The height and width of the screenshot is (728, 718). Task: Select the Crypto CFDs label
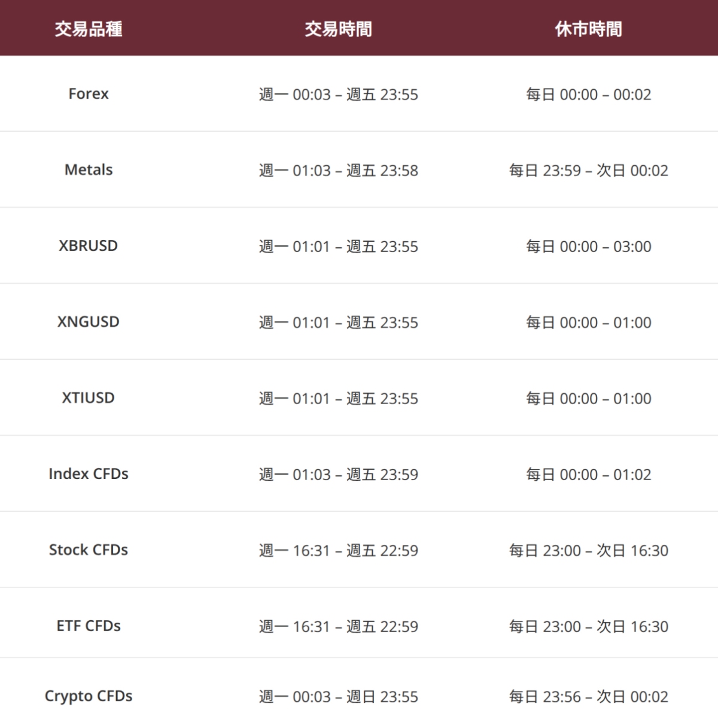[x=89, y=696]
